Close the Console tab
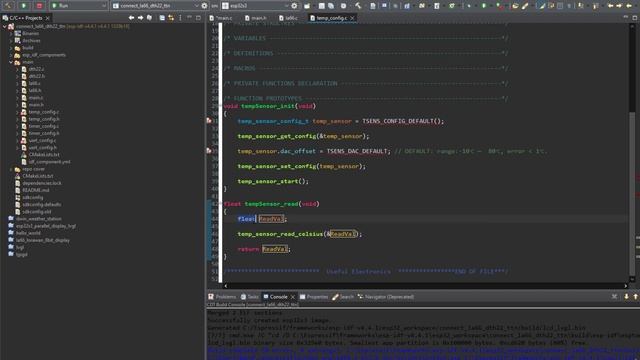 (293, 297)
